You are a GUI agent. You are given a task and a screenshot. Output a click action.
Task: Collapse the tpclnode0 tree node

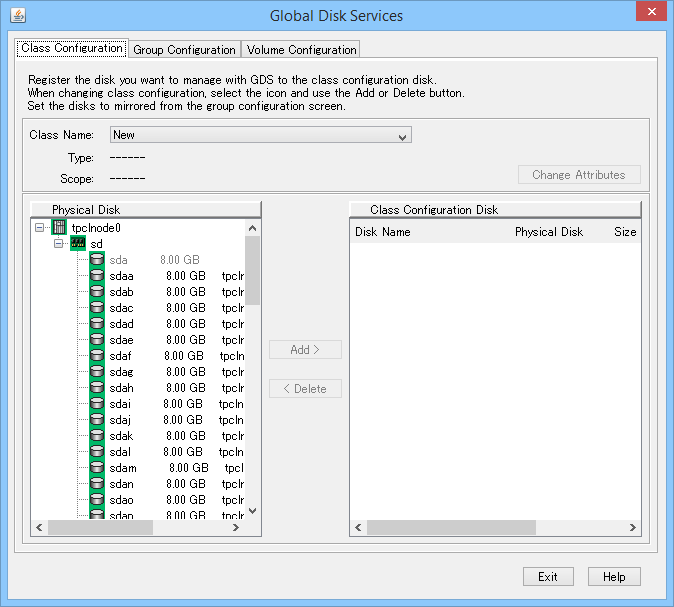pos(40,227)
